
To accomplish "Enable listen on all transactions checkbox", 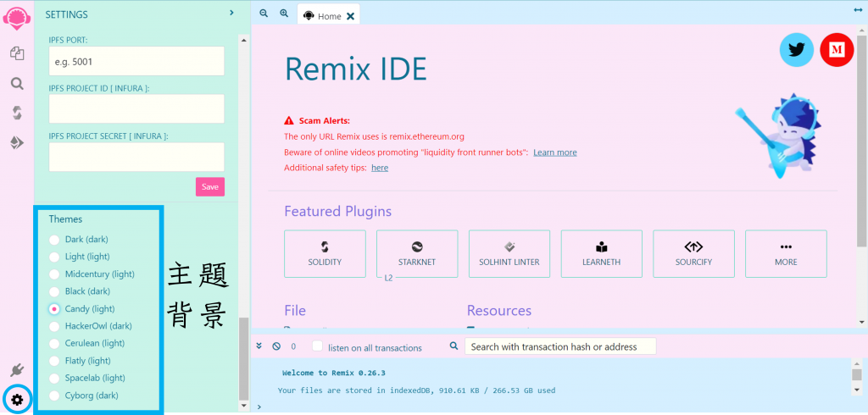I will [317, 346].
